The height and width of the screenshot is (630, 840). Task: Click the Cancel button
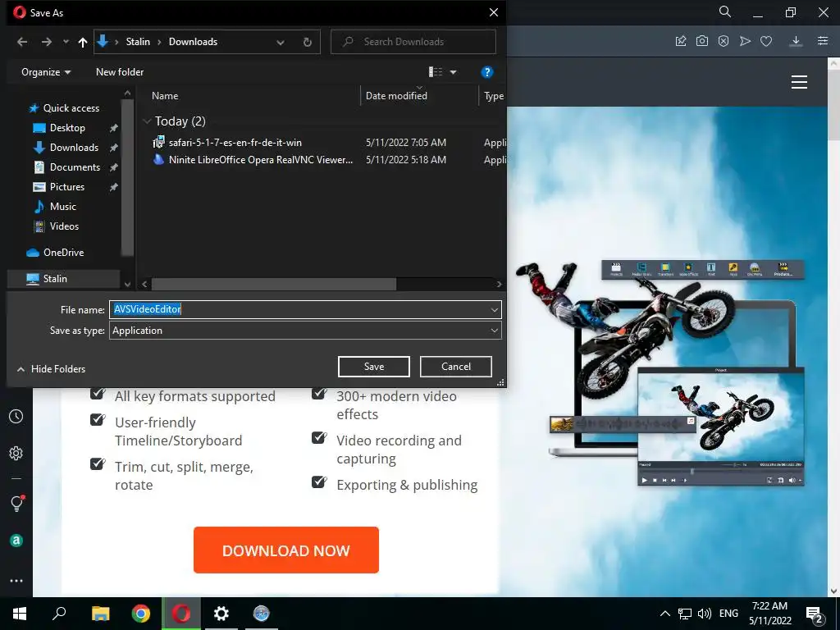tap(456, 367)
